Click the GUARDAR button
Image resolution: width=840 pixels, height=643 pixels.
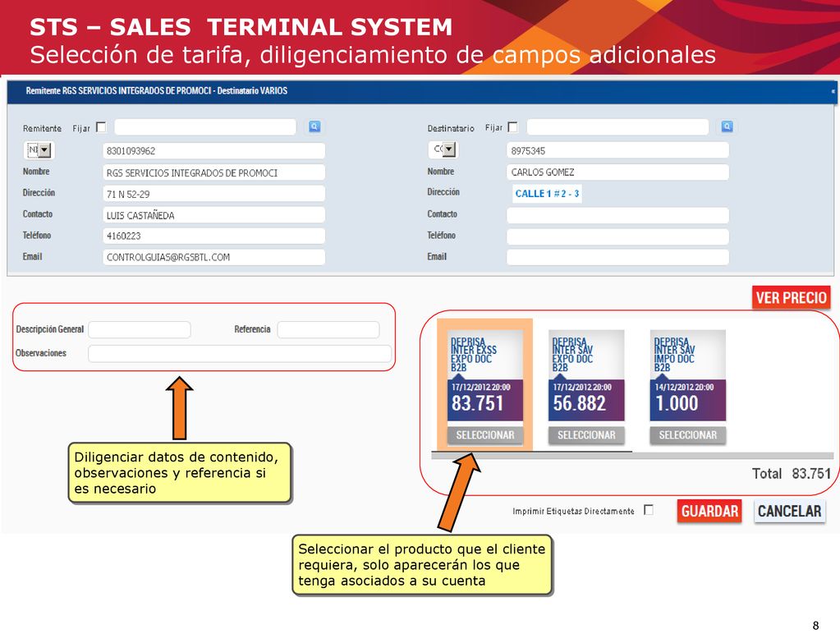(x=709, y=511)
